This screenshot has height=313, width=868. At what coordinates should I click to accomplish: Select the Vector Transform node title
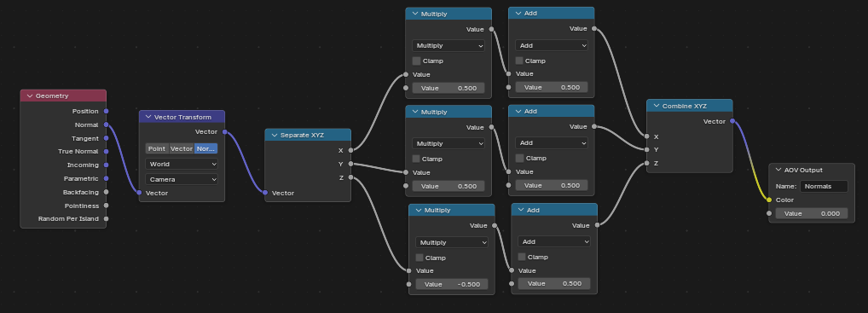(182, 117)
